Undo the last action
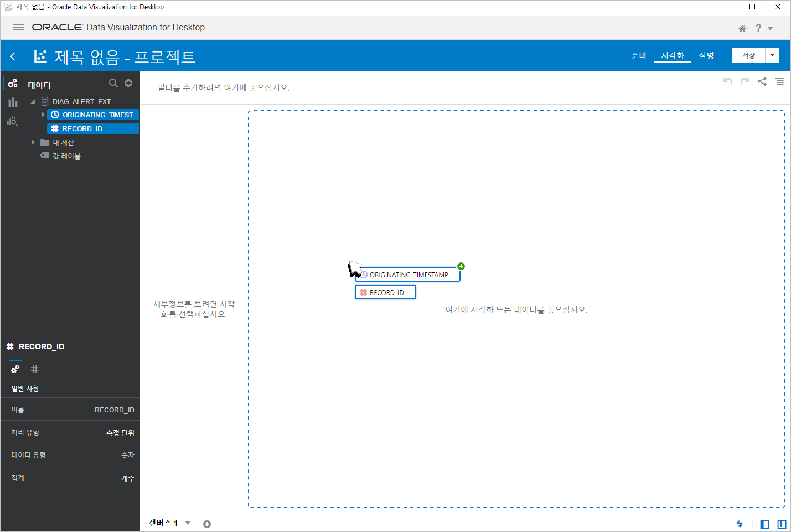791x532 pixels. click(x=728, y=81)
